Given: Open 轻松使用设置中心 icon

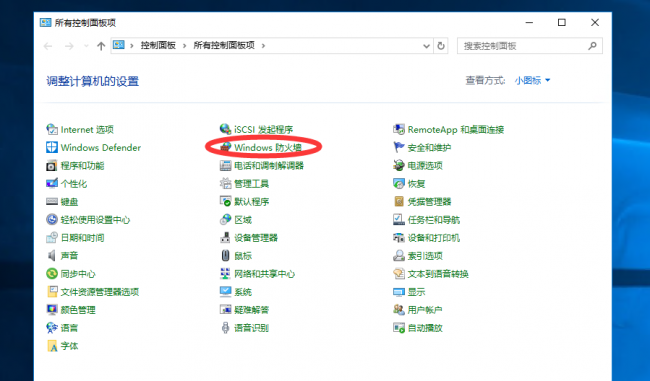Looking at the screenshot, I should coord(52,219).
